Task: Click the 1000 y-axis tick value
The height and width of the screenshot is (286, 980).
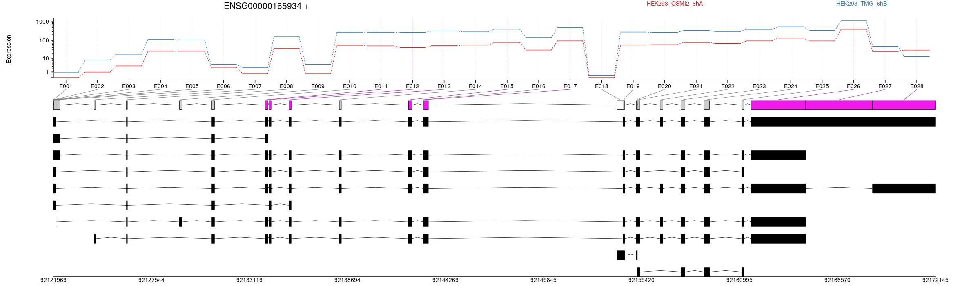Action: pos(42,22)
